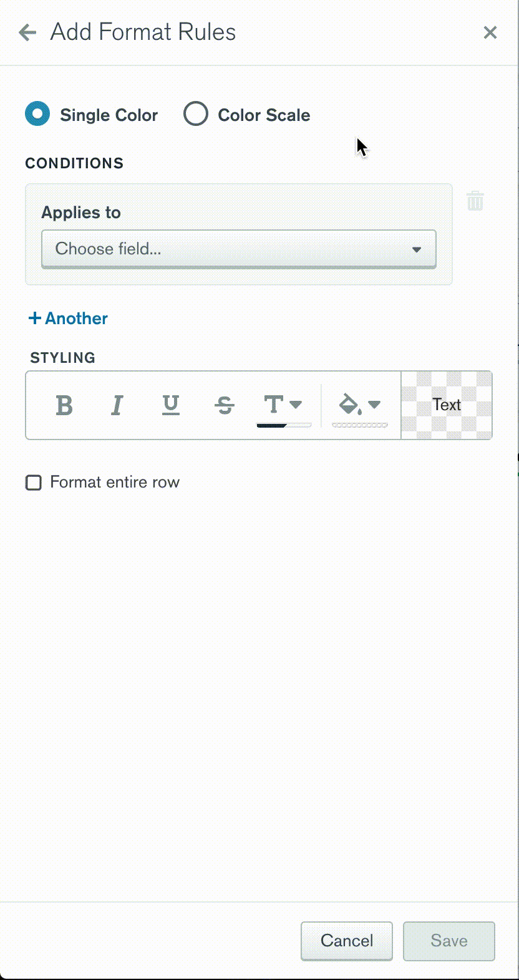Click the Another link to add condition
The height and width of the screenshot is (980, 519).
[x=69, y=319]
